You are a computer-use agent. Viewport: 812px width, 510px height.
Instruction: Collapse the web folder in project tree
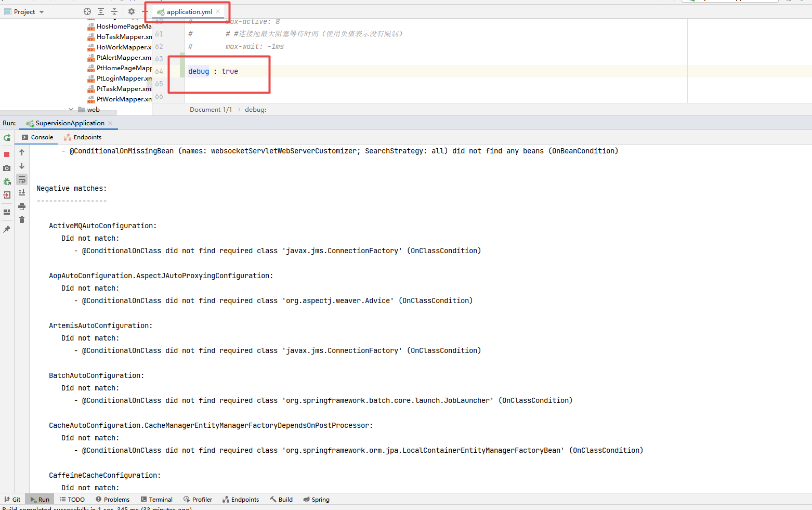tap(71, 109)
